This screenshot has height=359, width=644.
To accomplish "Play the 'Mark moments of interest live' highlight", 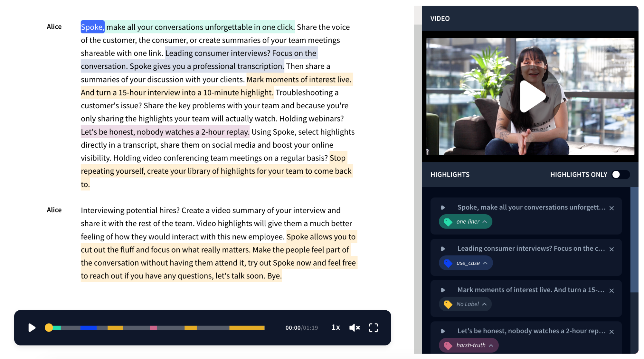I will [443, 290].
